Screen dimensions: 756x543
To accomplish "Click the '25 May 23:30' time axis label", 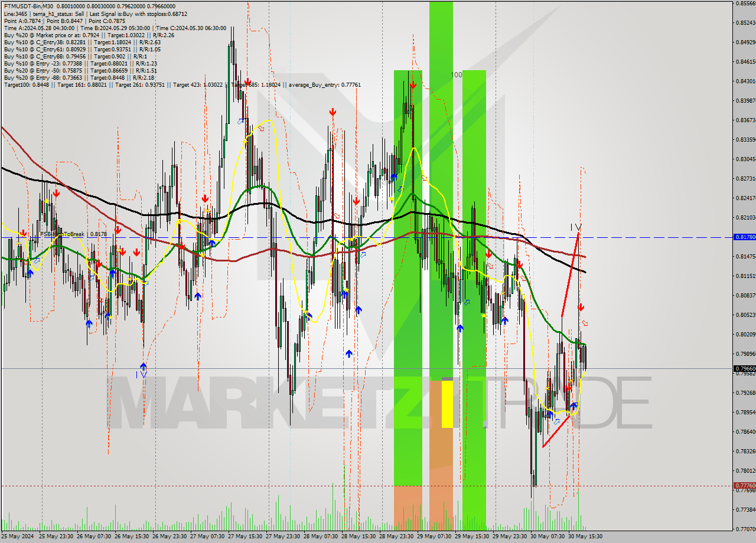I will point(57,537).
